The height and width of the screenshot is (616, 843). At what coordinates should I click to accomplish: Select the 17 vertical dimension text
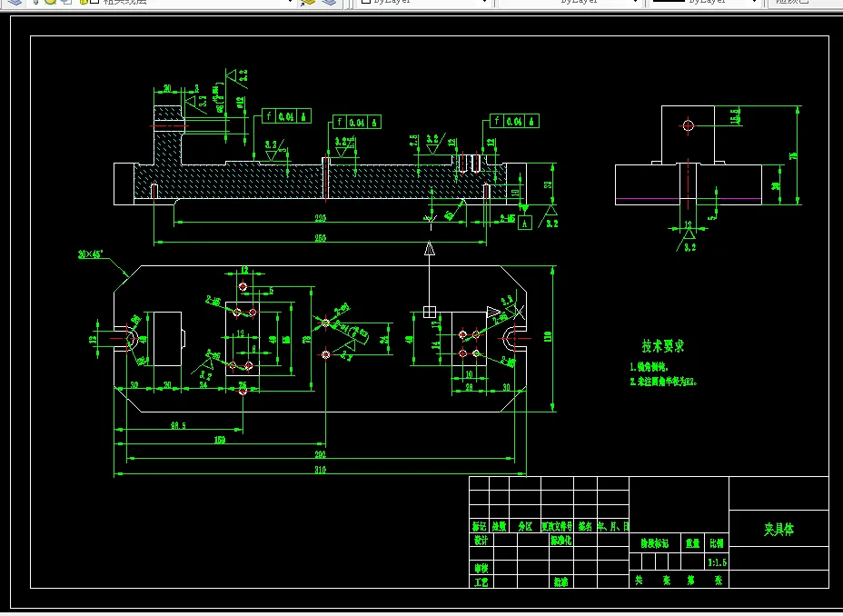click(x=435, y=326)
